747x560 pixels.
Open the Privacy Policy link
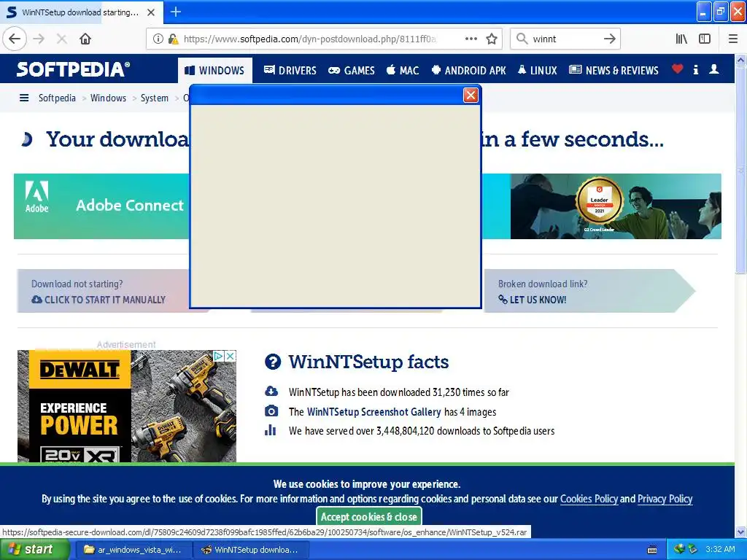click(665, 499)
